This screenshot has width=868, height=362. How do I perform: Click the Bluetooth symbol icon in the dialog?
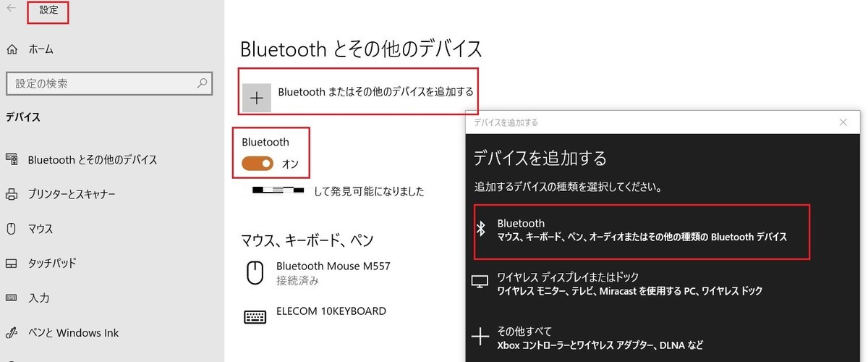[x=480, y=229]
